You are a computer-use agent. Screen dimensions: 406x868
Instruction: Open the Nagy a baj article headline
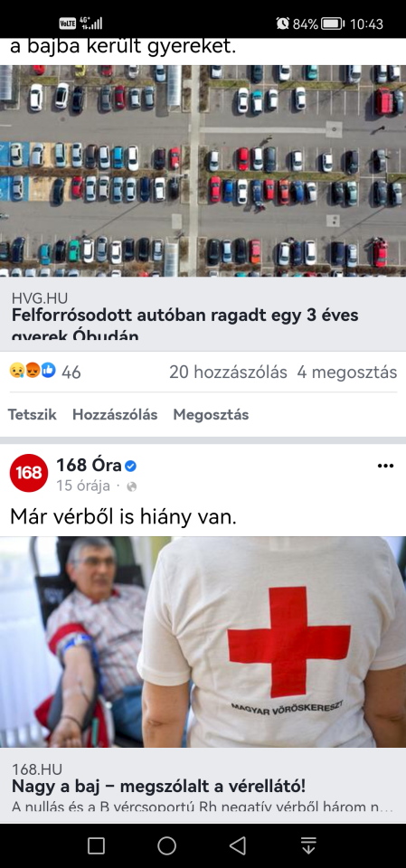159,786
